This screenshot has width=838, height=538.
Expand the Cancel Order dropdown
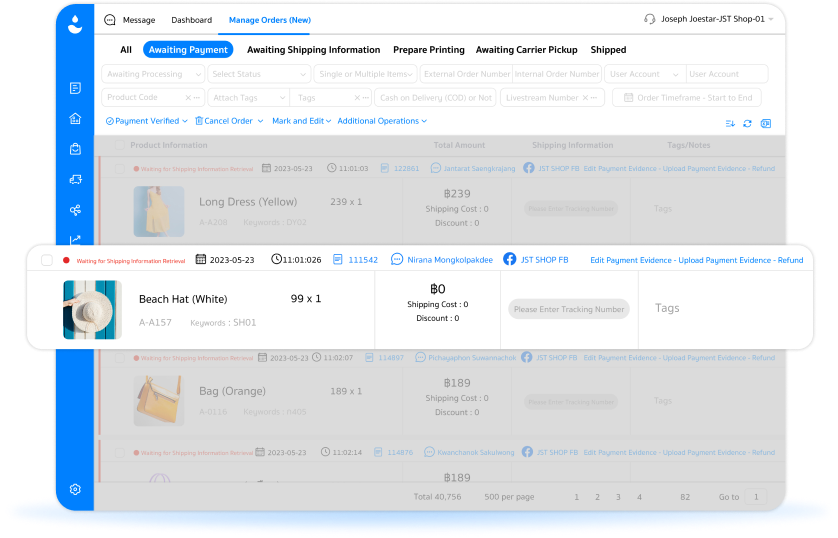(x=229, y=121)
